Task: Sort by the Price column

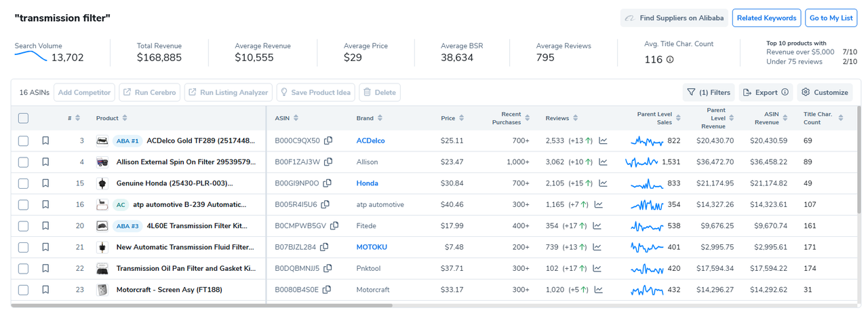Action: tap(462, 118)
